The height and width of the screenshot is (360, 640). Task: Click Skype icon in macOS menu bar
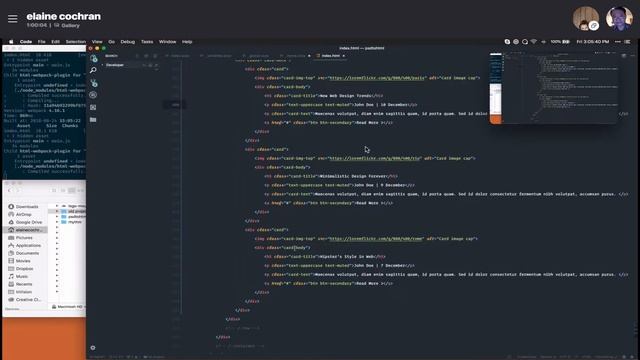tap(507, 42)
